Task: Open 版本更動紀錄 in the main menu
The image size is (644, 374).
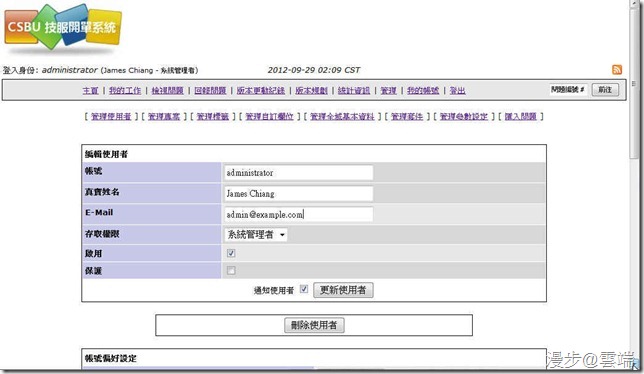Action: pyautogui.click(x=261, y=90)
